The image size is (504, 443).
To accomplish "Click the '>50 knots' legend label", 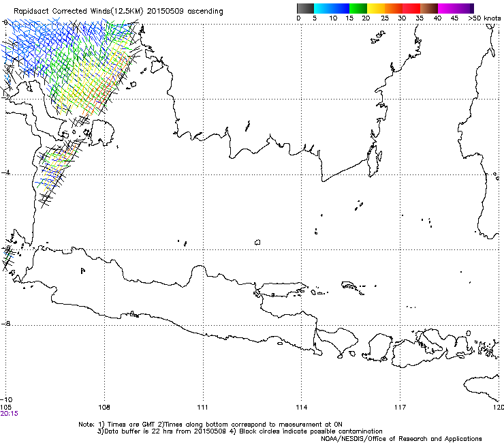I will [x=484, y=18].
